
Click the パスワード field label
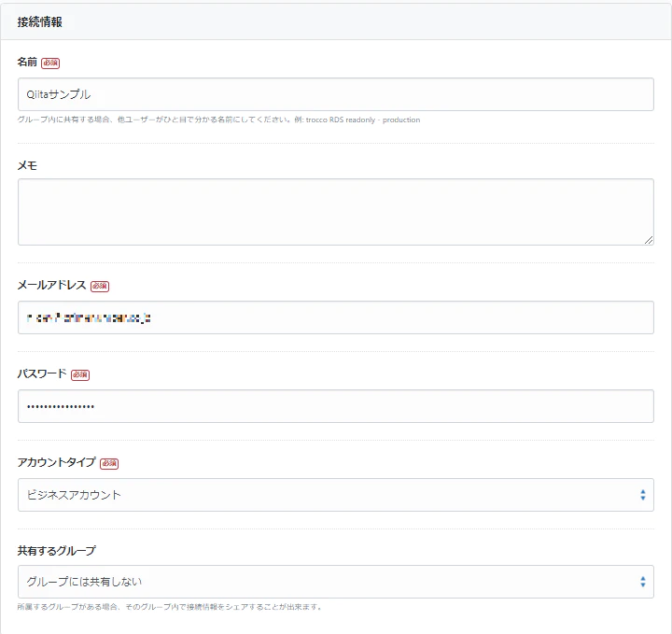click(42, 373)
